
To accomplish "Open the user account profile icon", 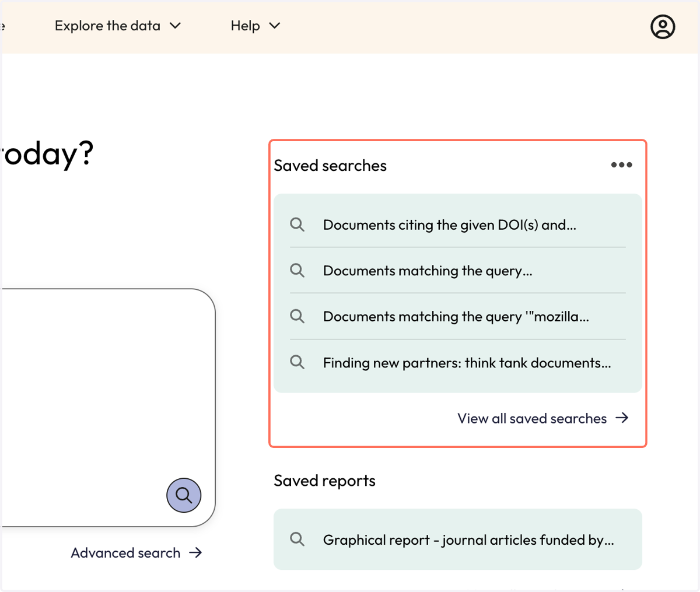I will 663,27.
